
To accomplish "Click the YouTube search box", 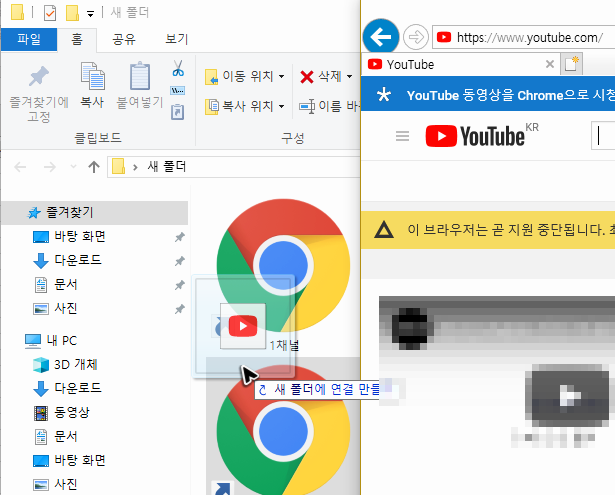I will [x=603, y=136].
